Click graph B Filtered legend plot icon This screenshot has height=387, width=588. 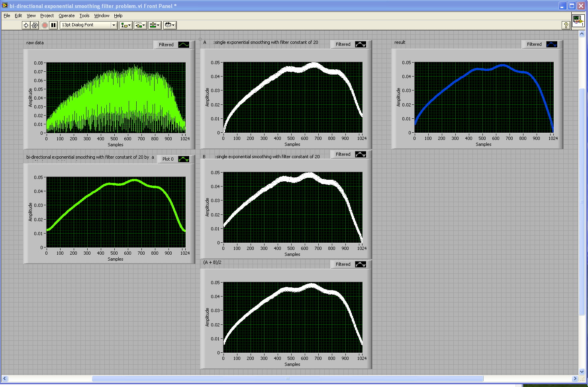[361, 154]
